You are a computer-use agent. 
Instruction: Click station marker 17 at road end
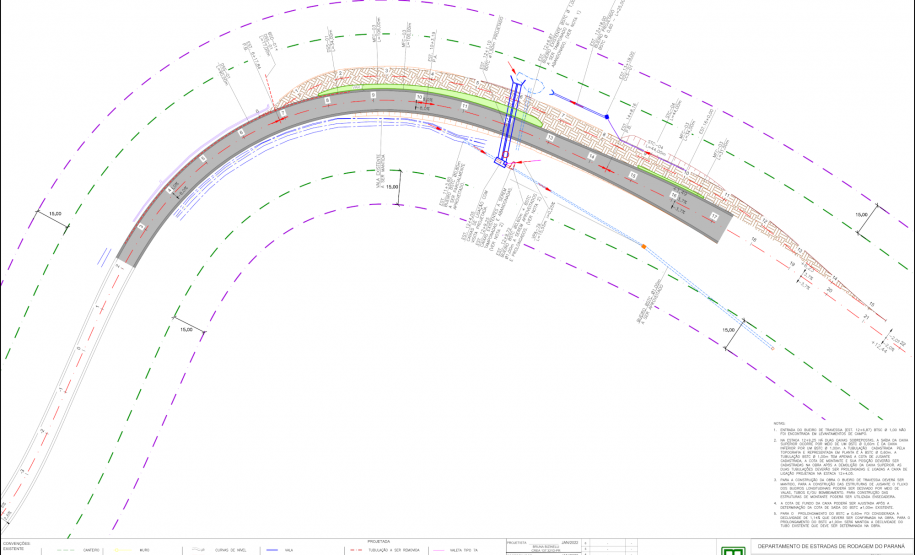click(x=714, y=215)
